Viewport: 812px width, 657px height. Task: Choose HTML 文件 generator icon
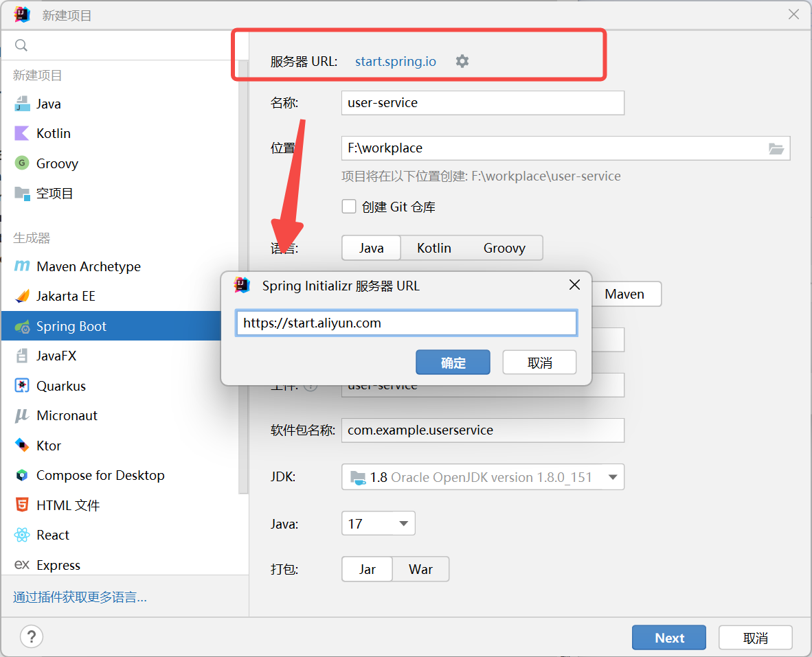(x=22, y=505)
